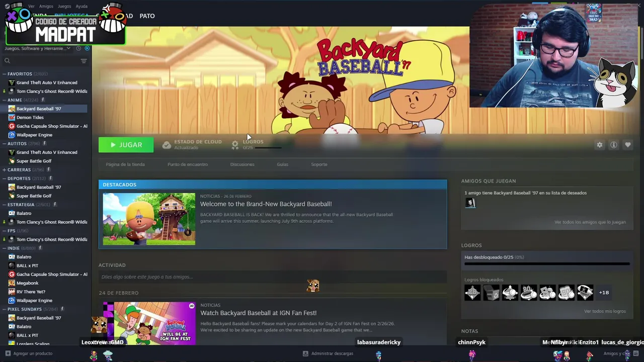Click the Administrar descargas download icon
This screenshot has width=644, height=362.
(305, 353)
